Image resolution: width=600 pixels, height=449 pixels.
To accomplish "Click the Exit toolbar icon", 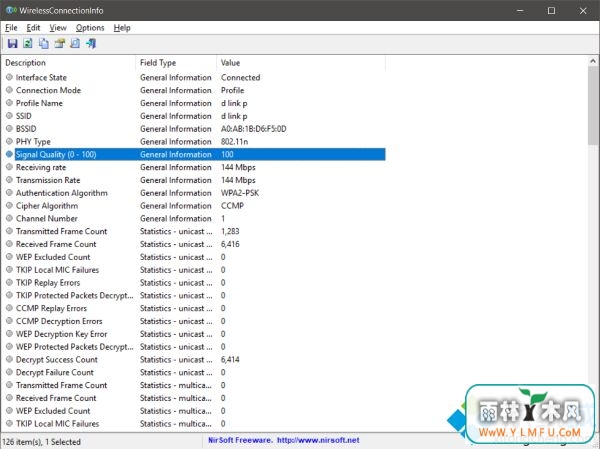I will 91,43.
